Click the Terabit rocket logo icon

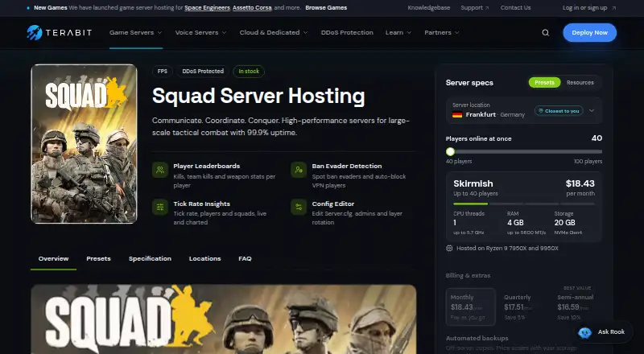[x=35, y=32]
